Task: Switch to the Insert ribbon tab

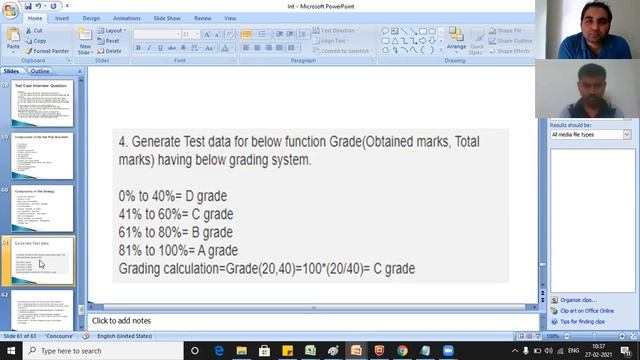Action: pos(62,18)
